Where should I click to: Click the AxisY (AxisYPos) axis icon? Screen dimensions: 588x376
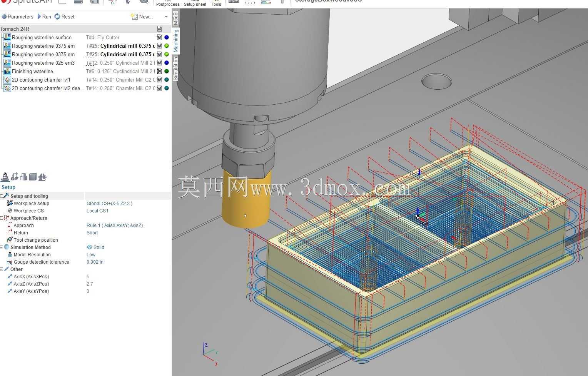pos(10,291)
